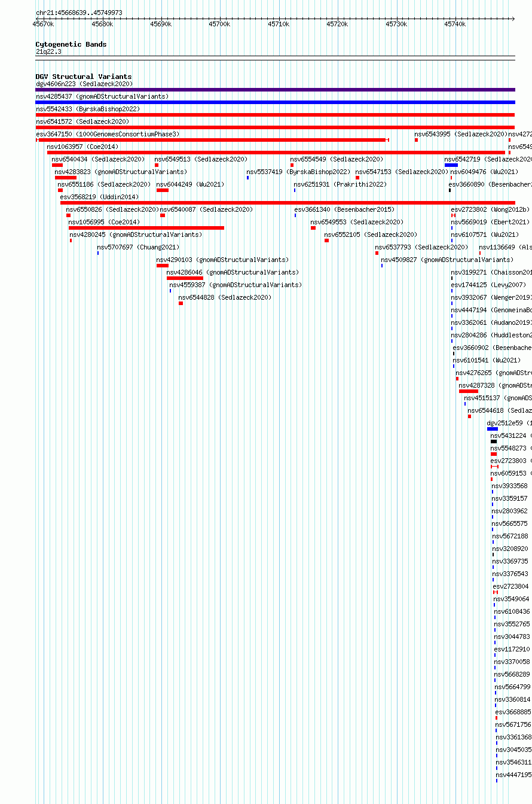
Task: Click the nsv4290103 (gnomADStructuralVariants) label
Action: tap(222, 260)
